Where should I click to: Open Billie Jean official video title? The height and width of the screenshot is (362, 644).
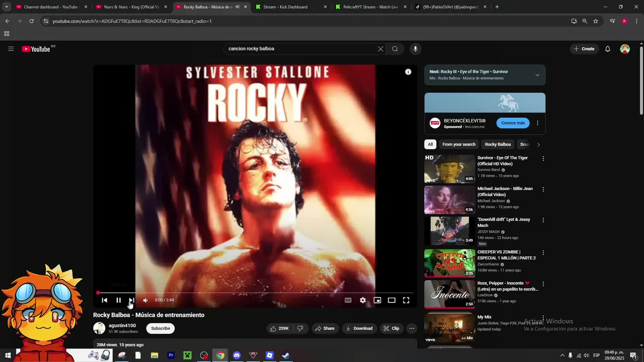pyautogui.click(x=505, y=192)
